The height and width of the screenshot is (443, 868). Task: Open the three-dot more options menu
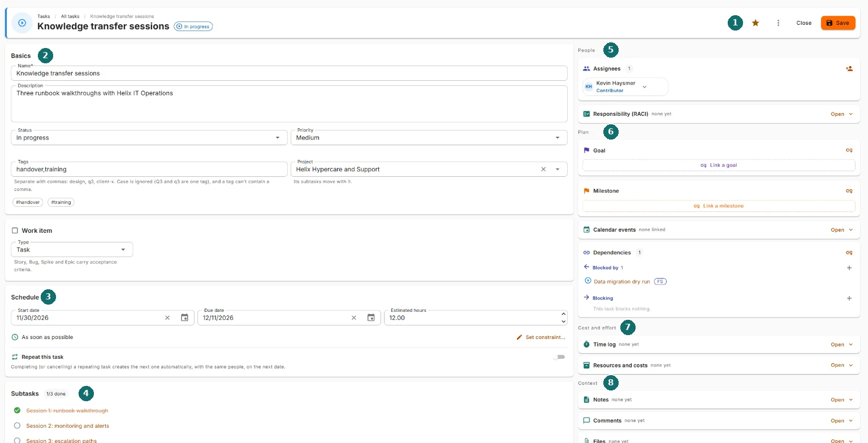(x=778, y=23)
